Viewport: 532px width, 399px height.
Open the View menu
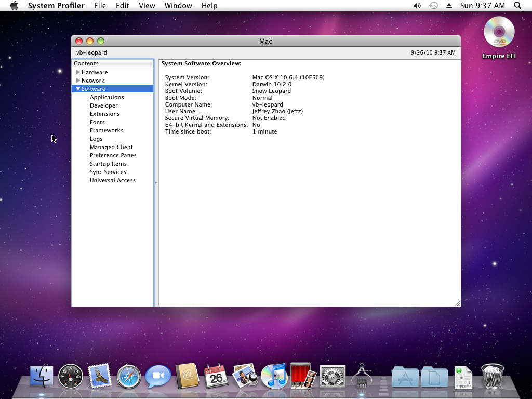click(147, 5)
